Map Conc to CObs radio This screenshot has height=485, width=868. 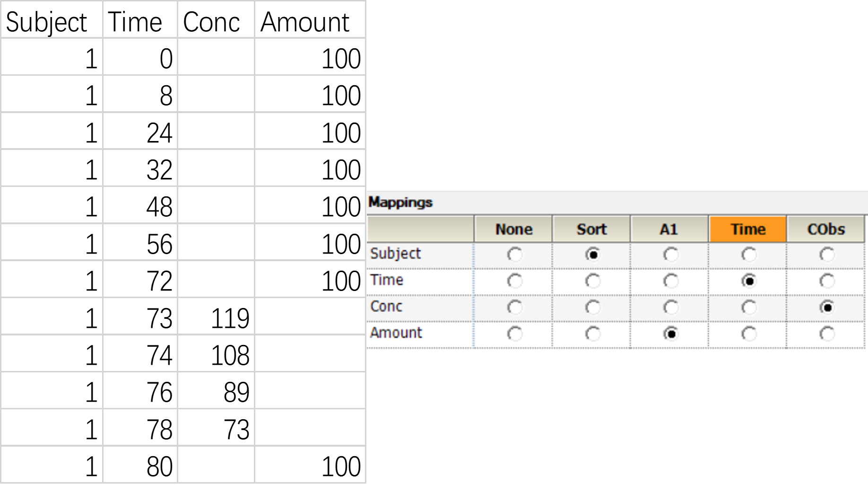point(827,308)
